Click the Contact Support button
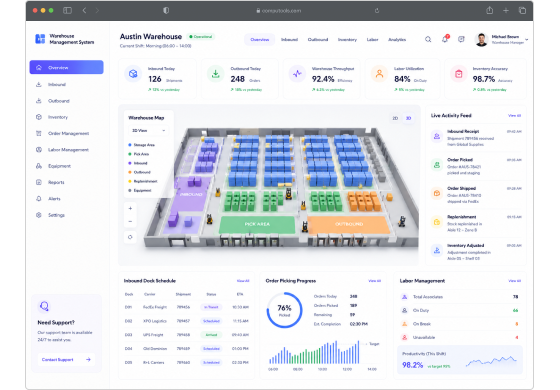The image size is (560, 390). [66, 360]
